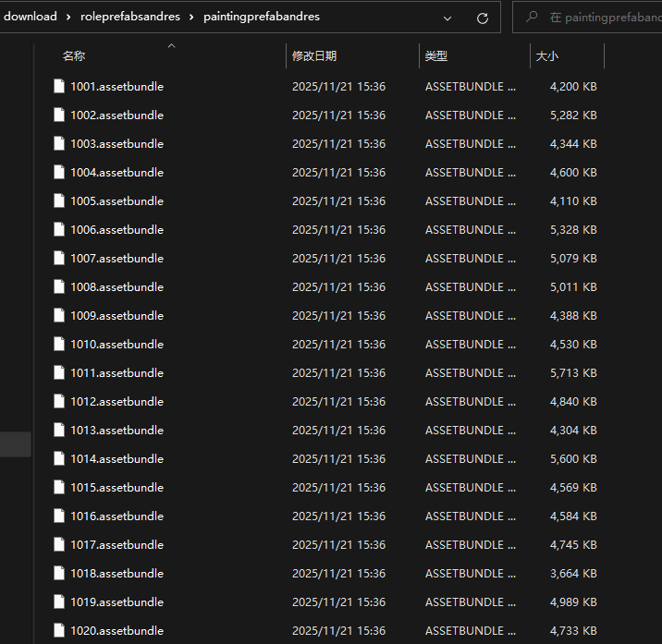The image size is (662, 644).
Task: Sort by the 修改日期 column header
Action: (314, 55)
